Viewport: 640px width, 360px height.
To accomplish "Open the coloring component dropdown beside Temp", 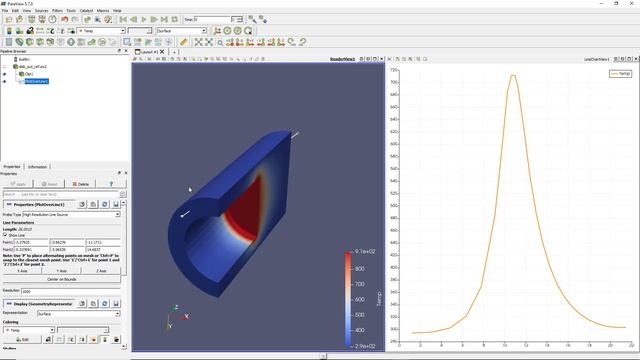I will pos(83,330).
